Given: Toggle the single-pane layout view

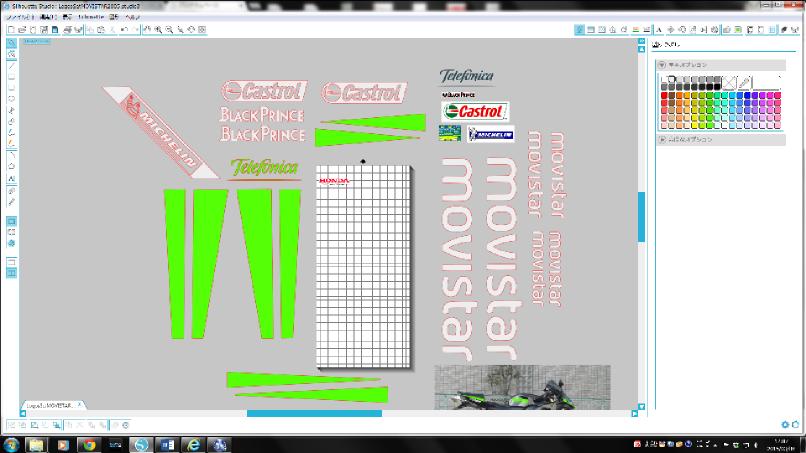Looking at the screenshot, I should coord(11,262).
